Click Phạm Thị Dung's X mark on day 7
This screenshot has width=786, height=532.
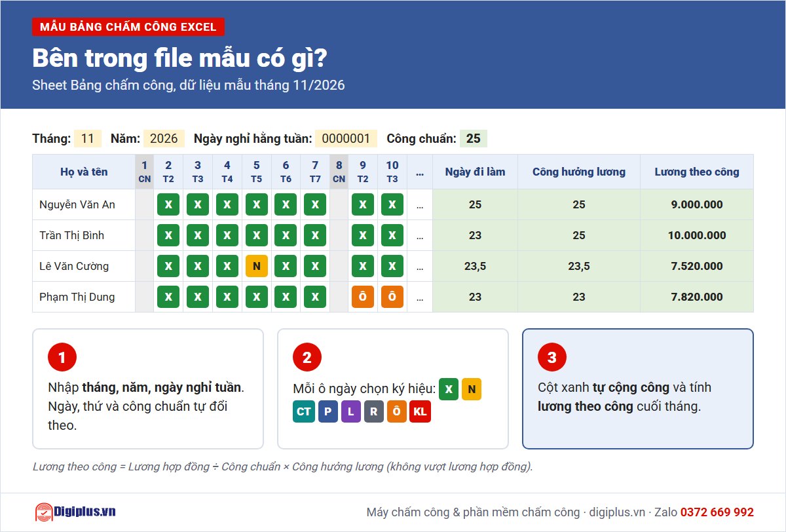(315, 297)
